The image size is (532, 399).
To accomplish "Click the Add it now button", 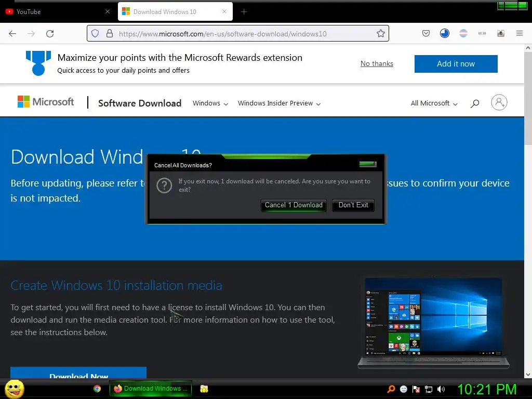I will 456,64.
